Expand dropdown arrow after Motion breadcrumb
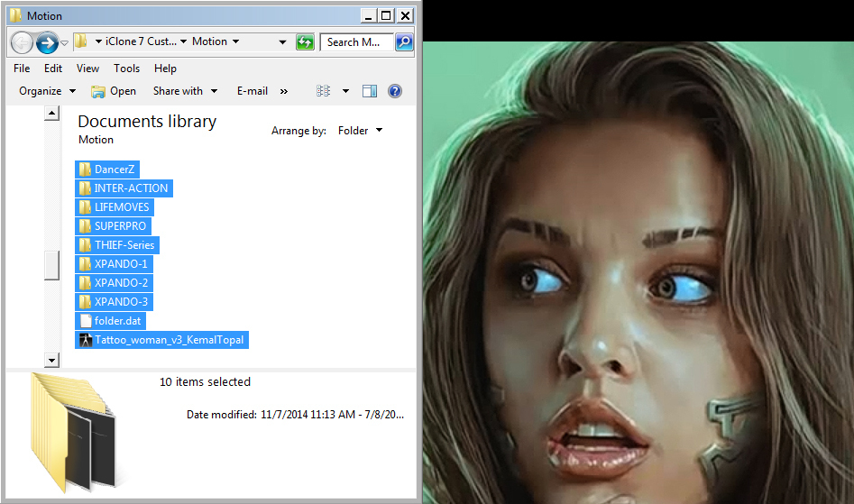The height and width of the screenshot is (504, 854). click(x=236, y=41)
